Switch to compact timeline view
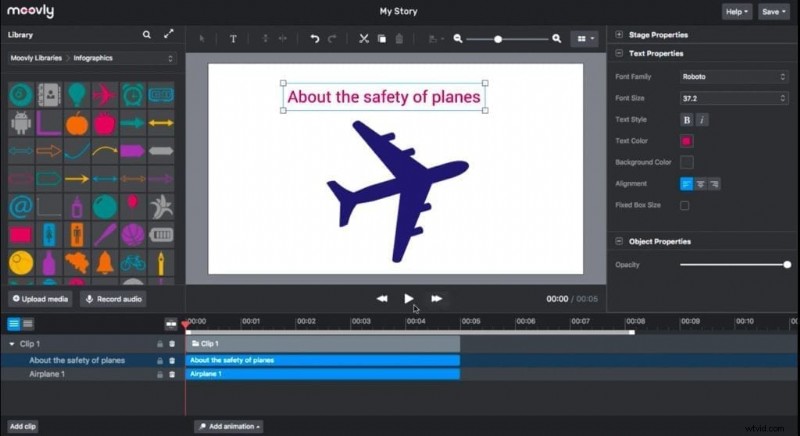The height and width of the screenshot is (436, 800). tap(28, 324)
